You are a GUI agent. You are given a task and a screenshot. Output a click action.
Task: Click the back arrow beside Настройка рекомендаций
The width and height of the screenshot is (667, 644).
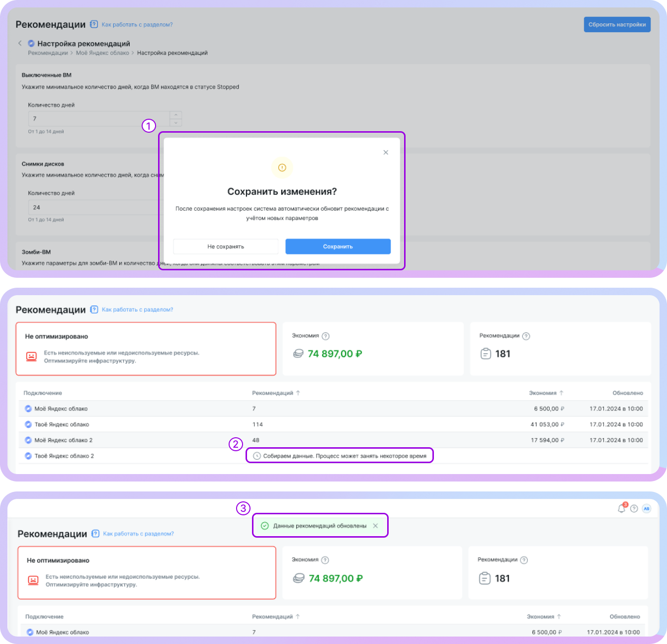pyautogui.click(x=20, y=43)
